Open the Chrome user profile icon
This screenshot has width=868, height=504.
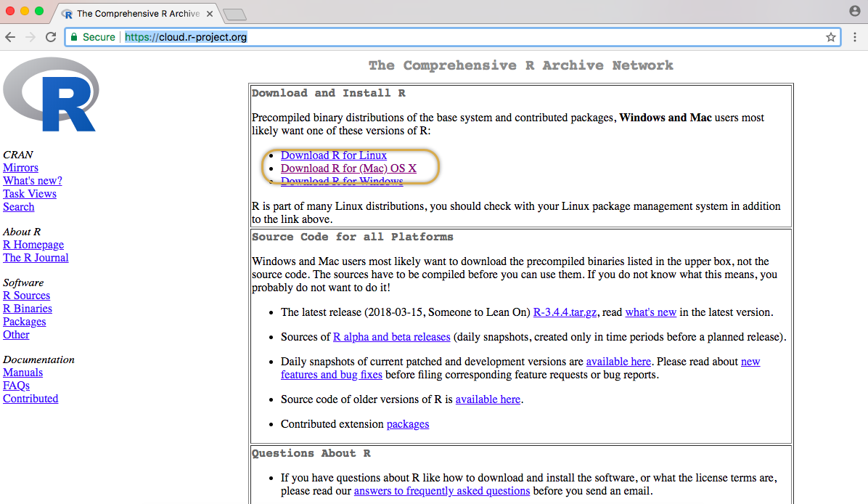[855, 11]
